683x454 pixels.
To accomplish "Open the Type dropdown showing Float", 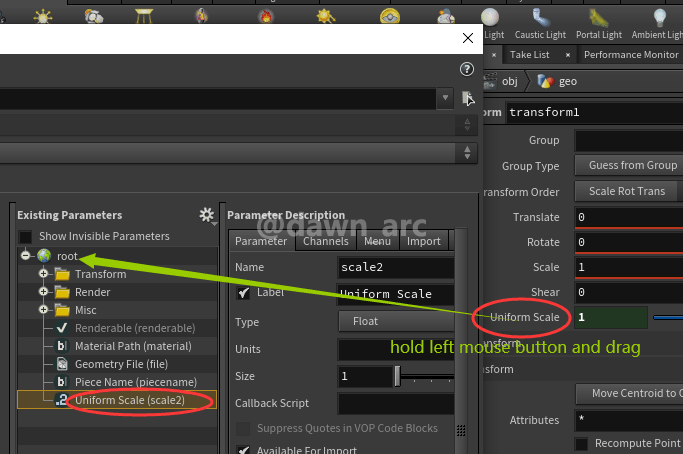I will click(x=396, y=322).
